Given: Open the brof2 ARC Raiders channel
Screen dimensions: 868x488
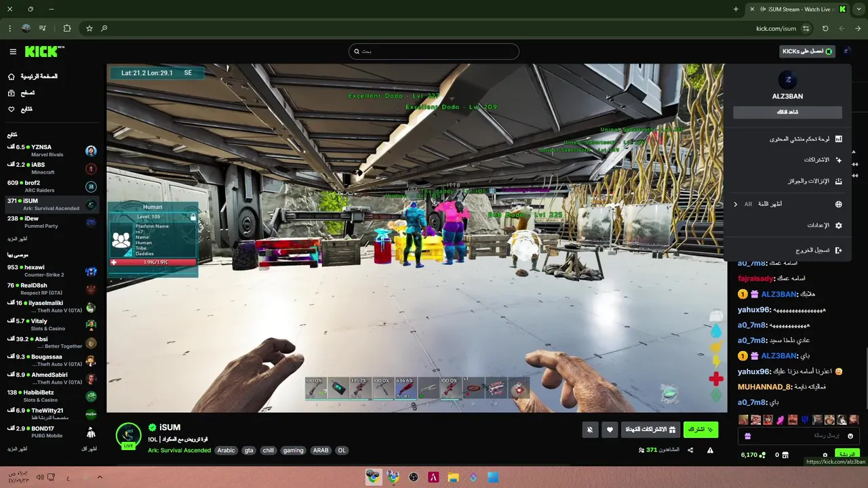Looking at the screenshot, I should tap(52, 186).
